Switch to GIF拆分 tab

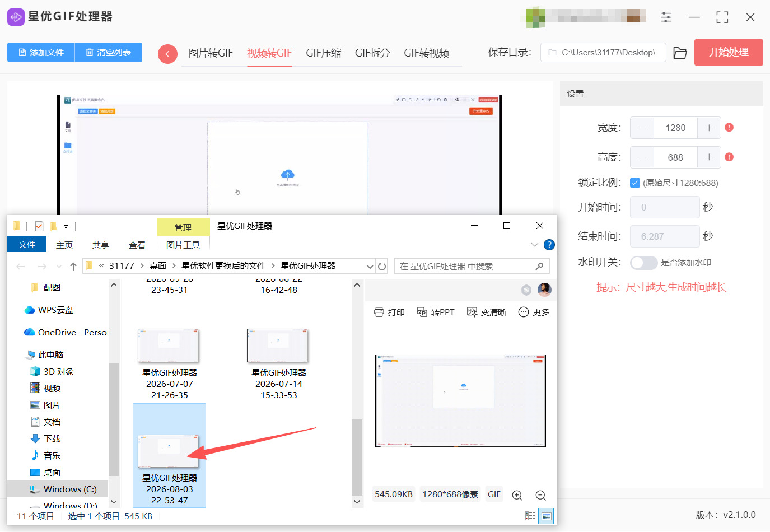click(372, 53)
